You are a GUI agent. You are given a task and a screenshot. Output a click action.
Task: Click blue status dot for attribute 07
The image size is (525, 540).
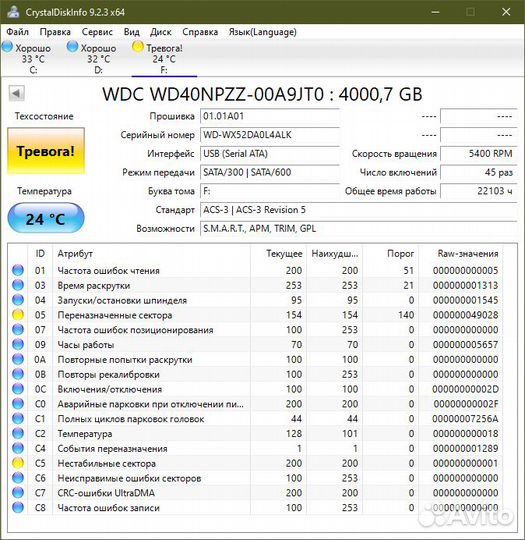point(18,330)
